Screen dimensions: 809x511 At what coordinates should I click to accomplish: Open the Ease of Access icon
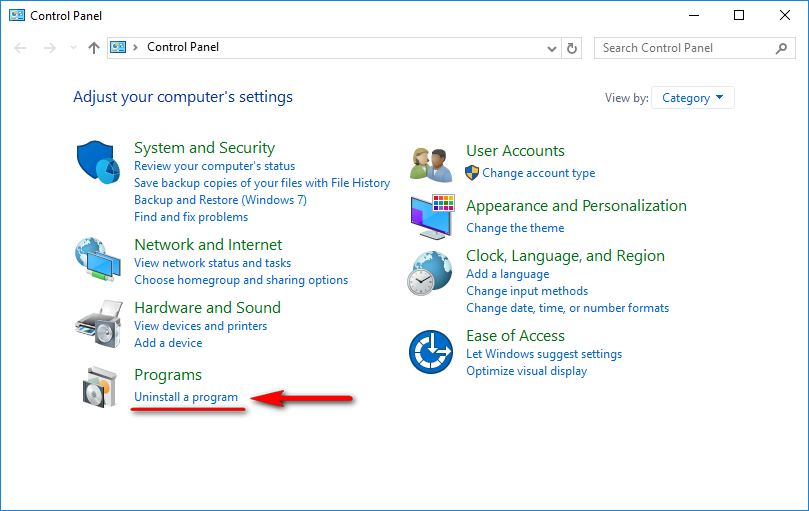[430, 352]
